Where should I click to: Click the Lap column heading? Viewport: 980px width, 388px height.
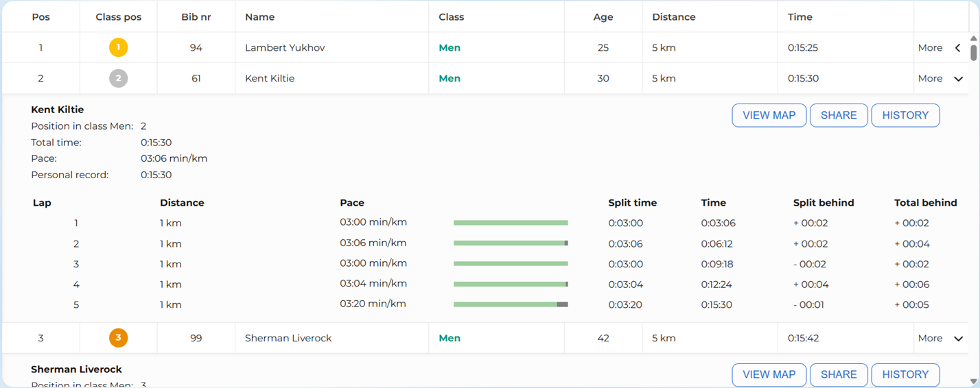(42, 203)
